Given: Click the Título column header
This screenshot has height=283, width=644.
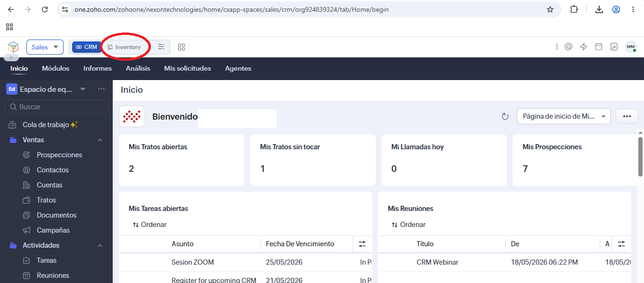Looking at the screenshot, I should tap(425, 244).
